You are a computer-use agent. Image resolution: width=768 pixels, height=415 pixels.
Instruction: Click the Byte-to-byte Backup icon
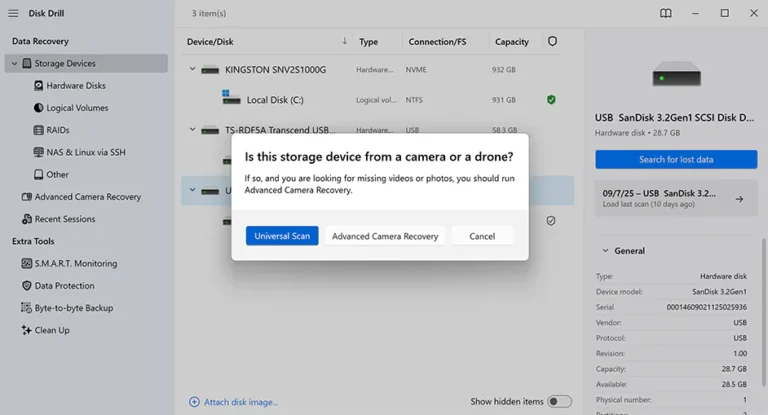coord(26,308)
